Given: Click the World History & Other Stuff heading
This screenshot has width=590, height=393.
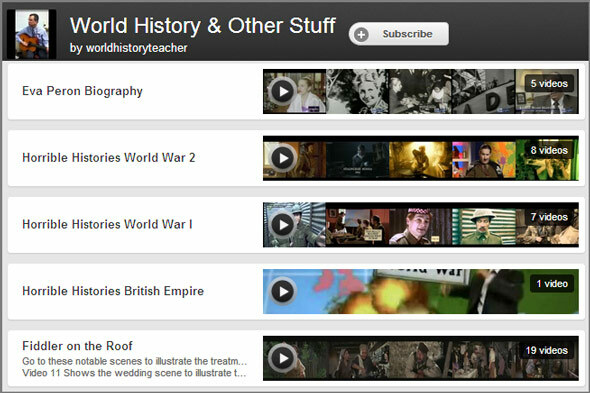Looking at the screenshot, I should (x=202, y=26).
